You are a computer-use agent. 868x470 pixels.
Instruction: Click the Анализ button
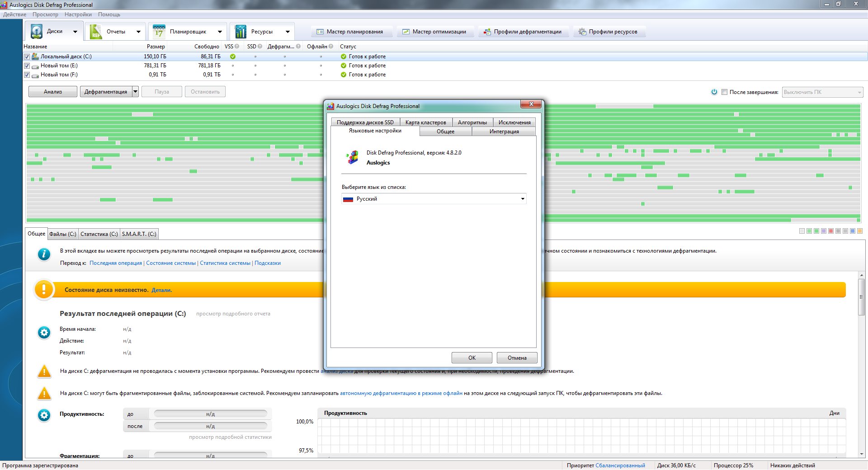[x=53, y=92]
